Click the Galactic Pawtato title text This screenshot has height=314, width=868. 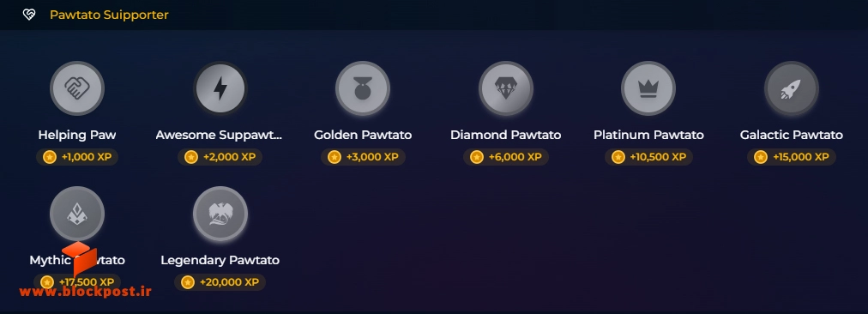coord(792,136)
